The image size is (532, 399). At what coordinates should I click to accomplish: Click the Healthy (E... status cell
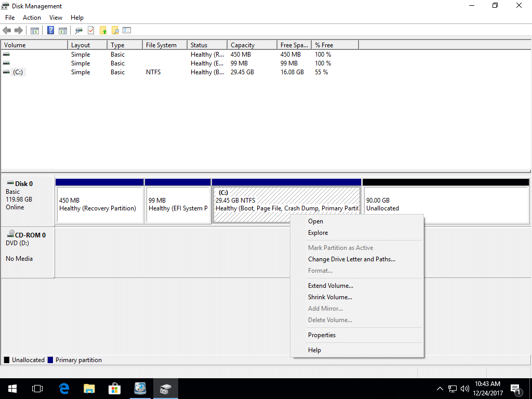[207, 63]
